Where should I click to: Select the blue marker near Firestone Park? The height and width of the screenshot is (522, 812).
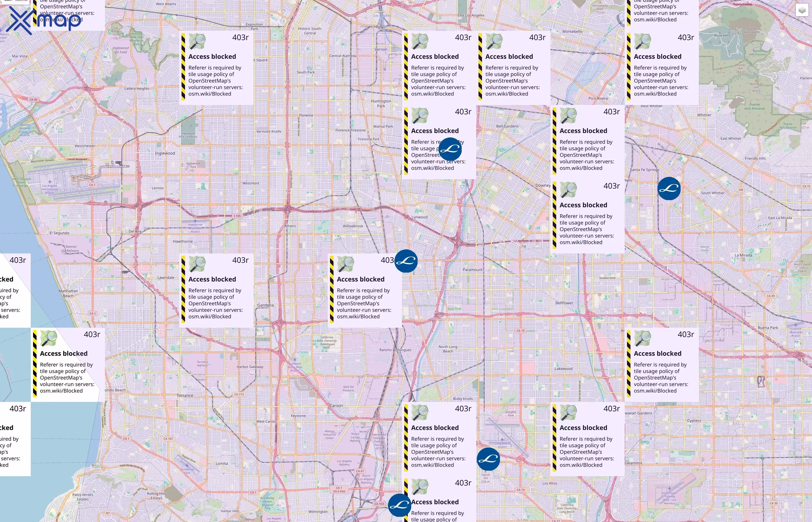(450, 149)
